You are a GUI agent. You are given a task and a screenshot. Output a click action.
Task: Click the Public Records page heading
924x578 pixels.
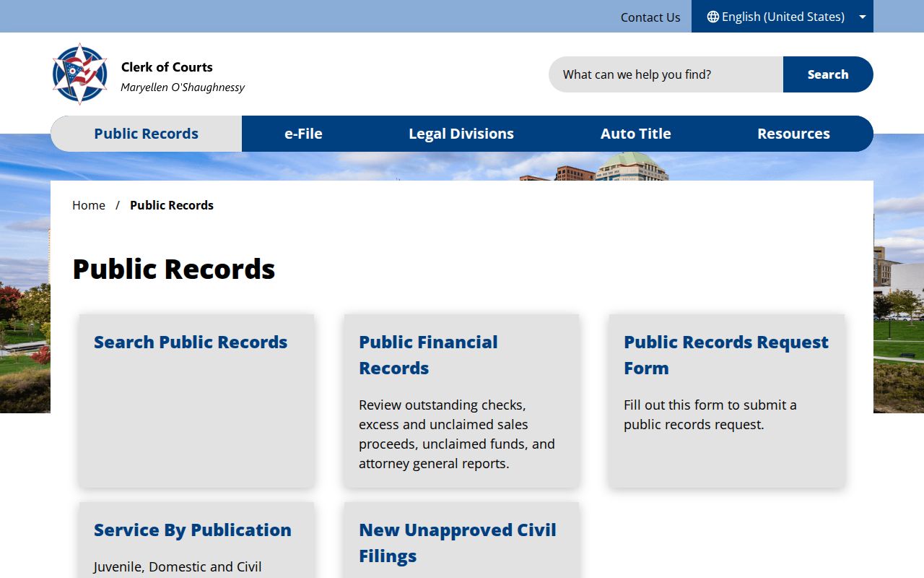(x=174, y=269)
